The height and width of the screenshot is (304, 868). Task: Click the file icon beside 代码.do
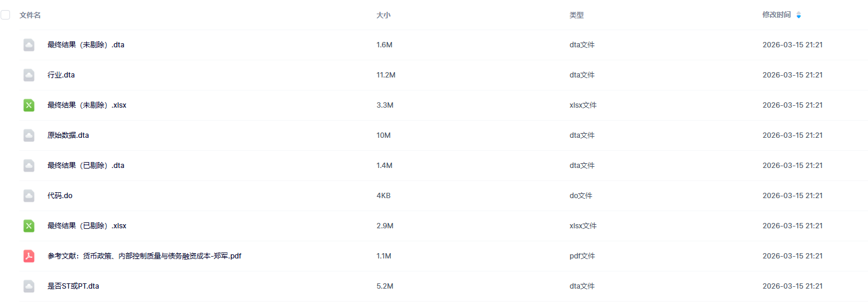click(x=29, y=196)
